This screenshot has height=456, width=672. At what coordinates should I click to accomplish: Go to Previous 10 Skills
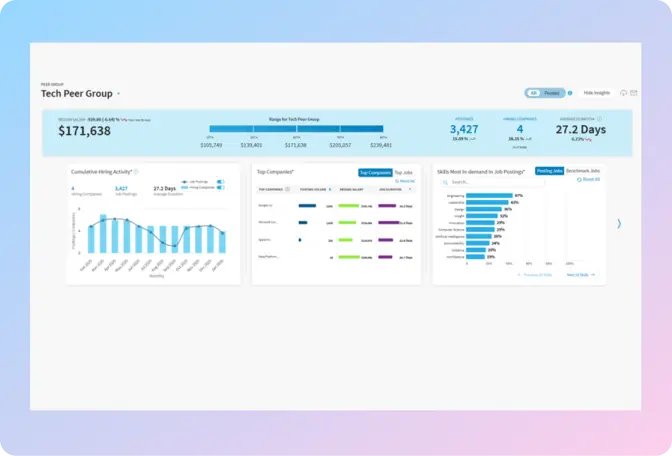[x=535, y=275]
